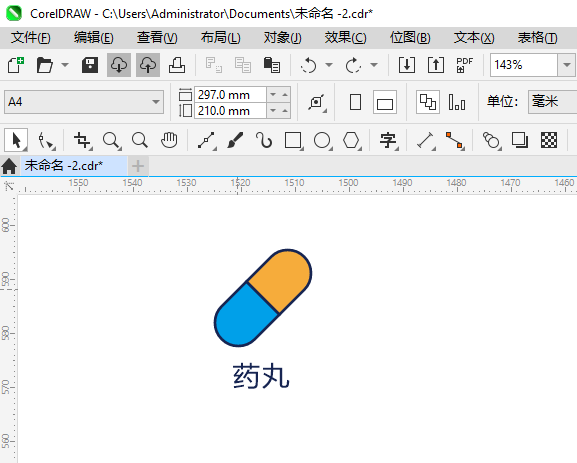Print the document with the printer icon

[x=177, y=65]
